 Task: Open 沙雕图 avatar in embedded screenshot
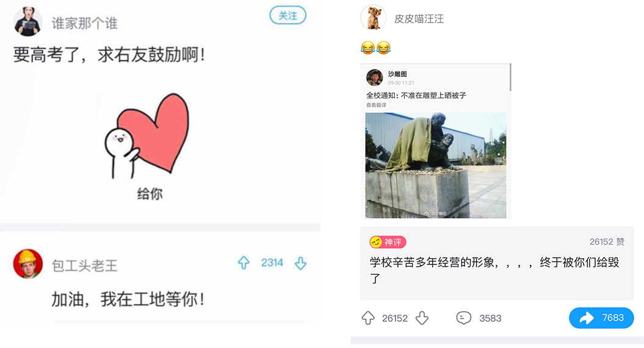coord(375,78)
